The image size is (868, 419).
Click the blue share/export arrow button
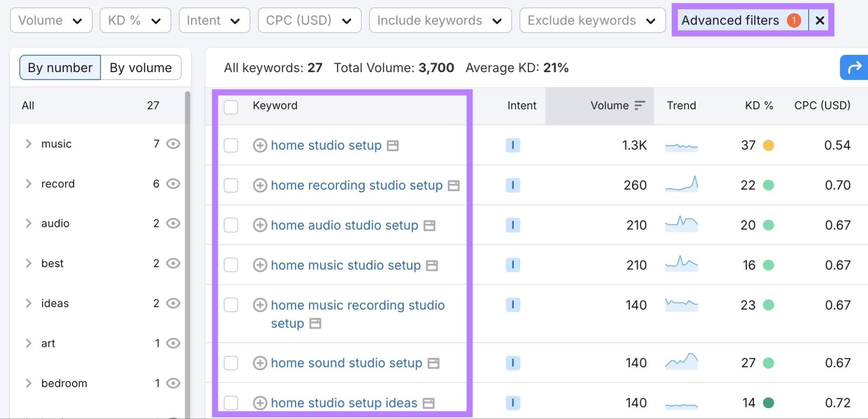(x=854, y=67)
